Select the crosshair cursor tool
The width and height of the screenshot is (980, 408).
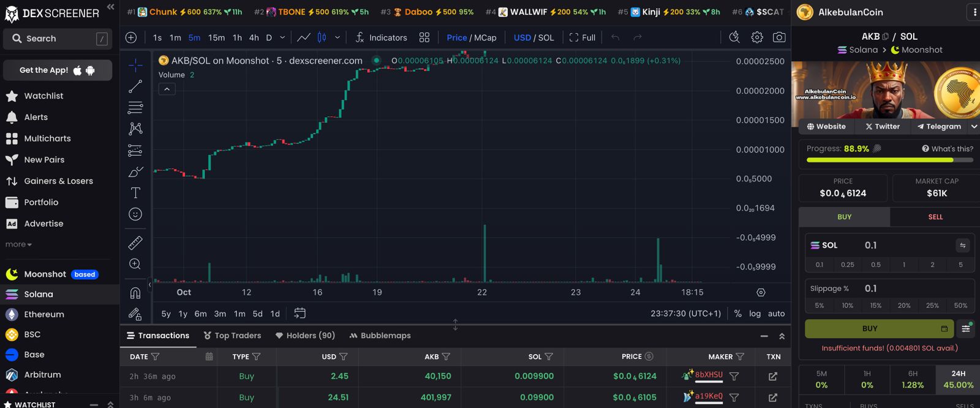click(135, 65)
